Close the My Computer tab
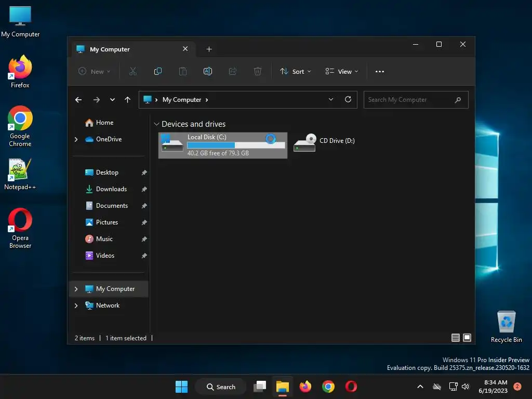Image resolution: width=532 pixels, height=399 pixels. (185, 49)
